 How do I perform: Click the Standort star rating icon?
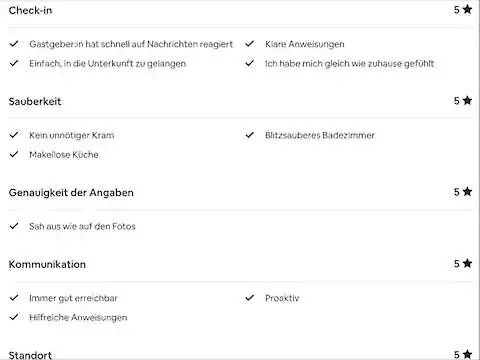[468, 354]
